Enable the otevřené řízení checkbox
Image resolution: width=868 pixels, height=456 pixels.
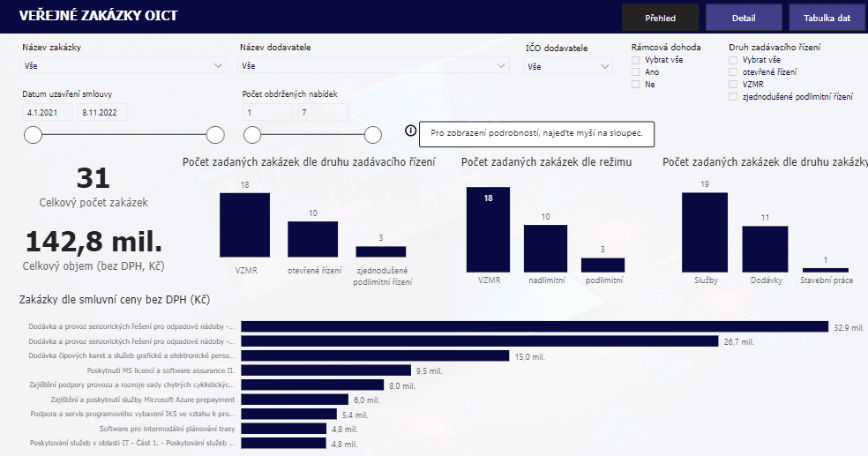click(x=733, y=72)
